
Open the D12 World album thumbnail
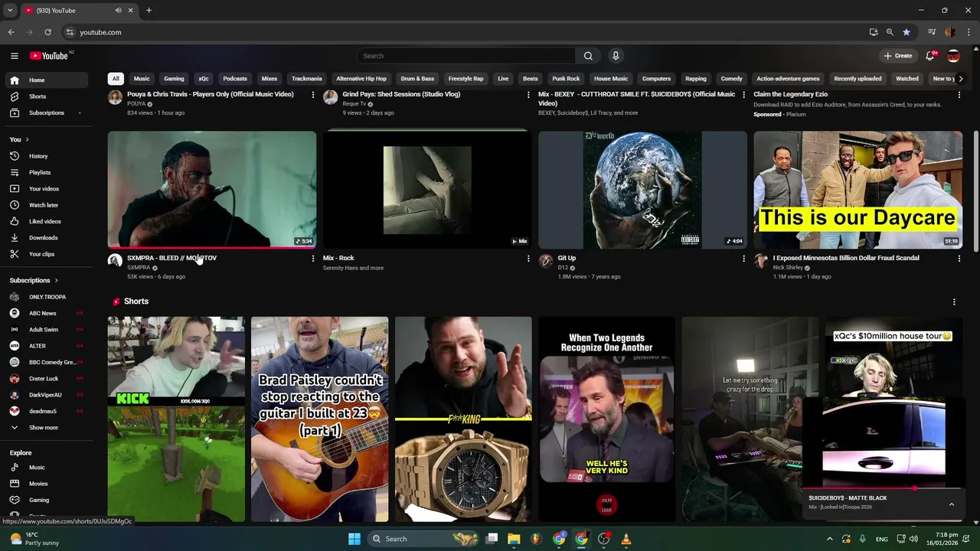pyautogui.click(x=642, y=190)
